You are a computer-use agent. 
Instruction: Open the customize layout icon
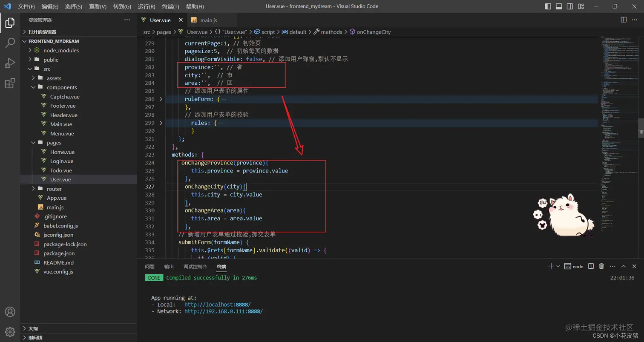(x=581, y=6)
